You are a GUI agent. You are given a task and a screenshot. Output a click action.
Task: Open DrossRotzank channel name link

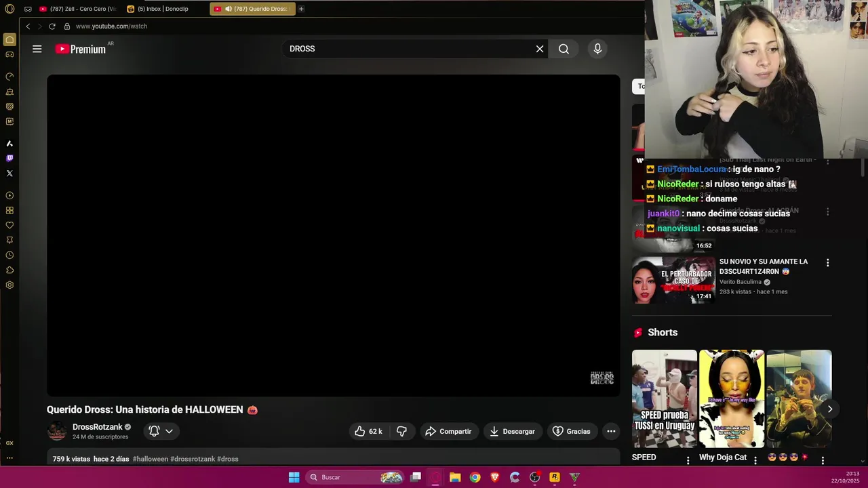(x=98, y=427)
